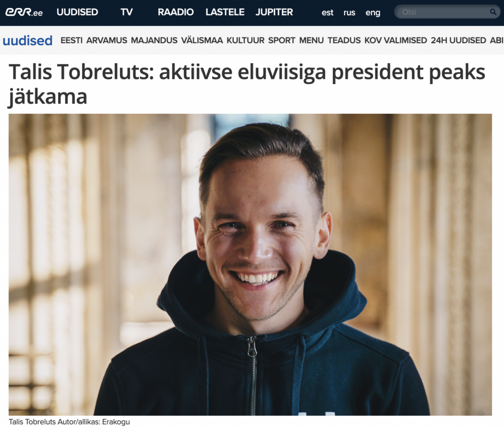The image size is (504, 427).
Task: Open the UUDISED top menu
Action: click(77, 12)
